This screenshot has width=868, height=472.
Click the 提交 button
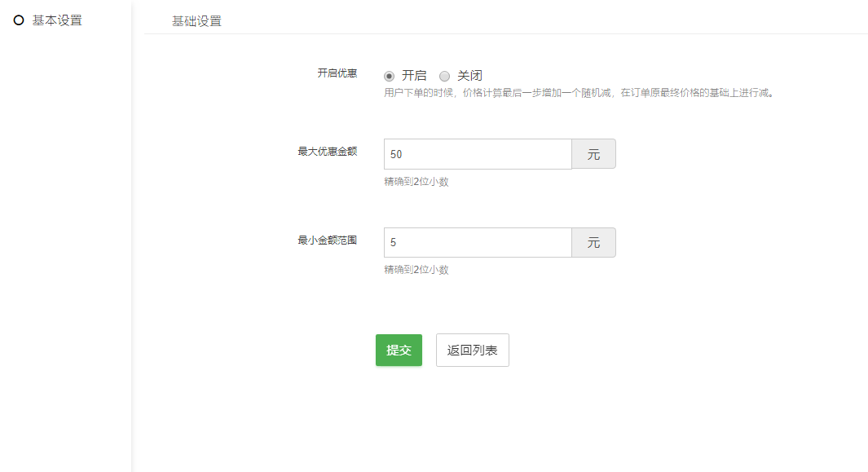(x=399, y=350)
